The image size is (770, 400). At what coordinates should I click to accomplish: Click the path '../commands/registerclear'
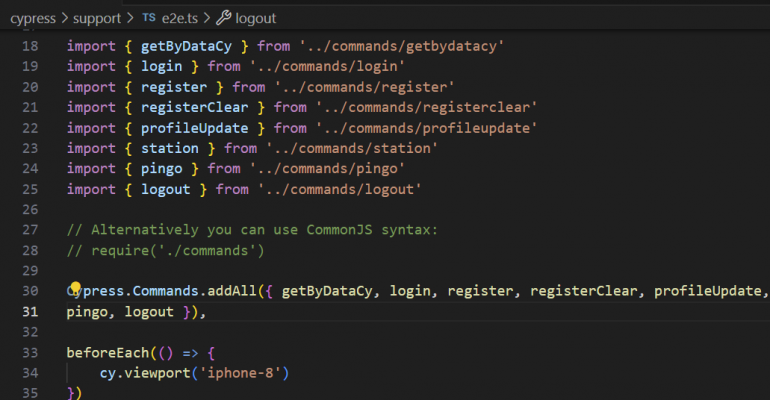click(426, 107)
